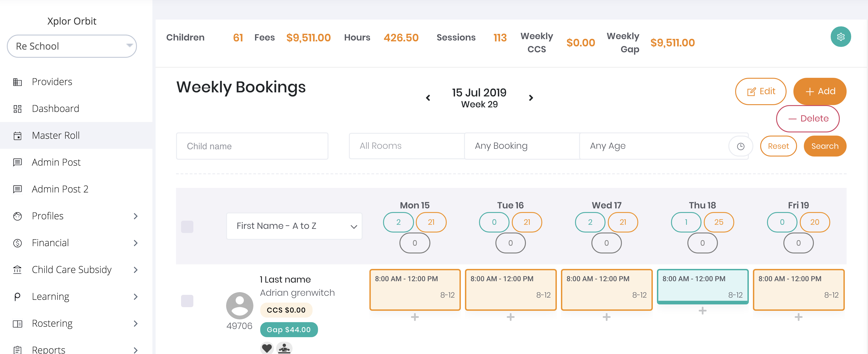Select the teal Thursday 8:00 AM booking
This screenshot has height=354, width=868.
[702, 286]
